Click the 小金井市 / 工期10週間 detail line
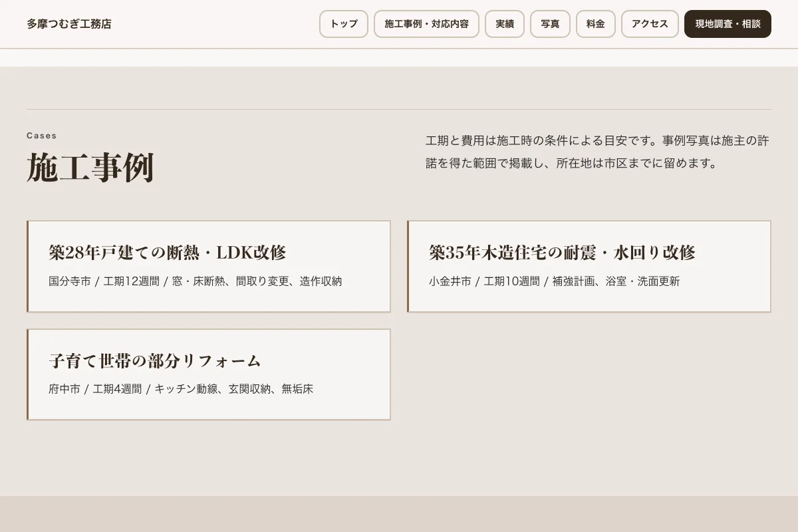The image size is (798, 532). pyautogui.click(x=555, y=281)
